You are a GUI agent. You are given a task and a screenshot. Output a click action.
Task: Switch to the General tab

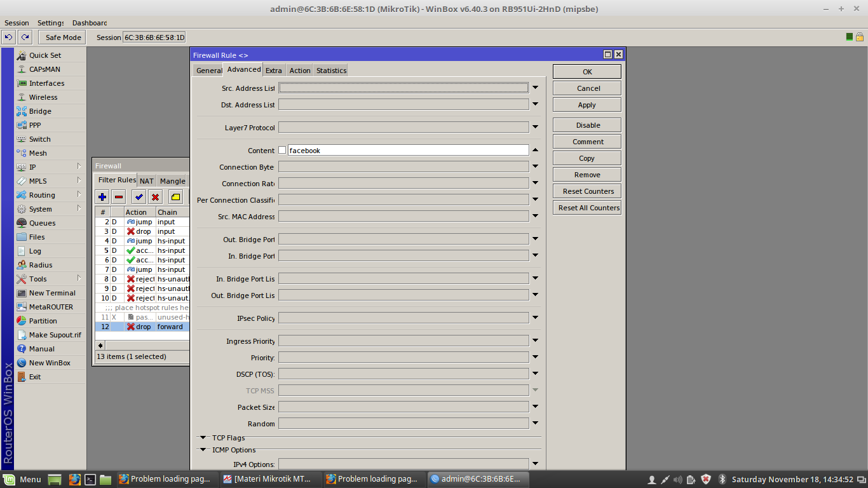(208, 71)
